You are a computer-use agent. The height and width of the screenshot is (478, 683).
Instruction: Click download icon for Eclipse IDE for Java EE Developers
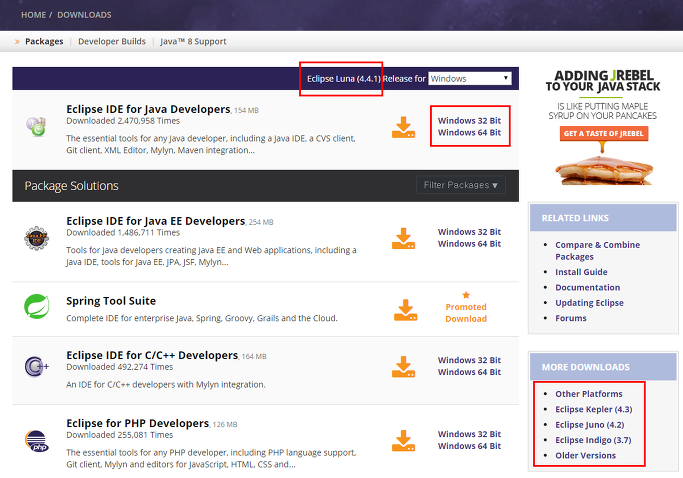click(x=403, y=238)
